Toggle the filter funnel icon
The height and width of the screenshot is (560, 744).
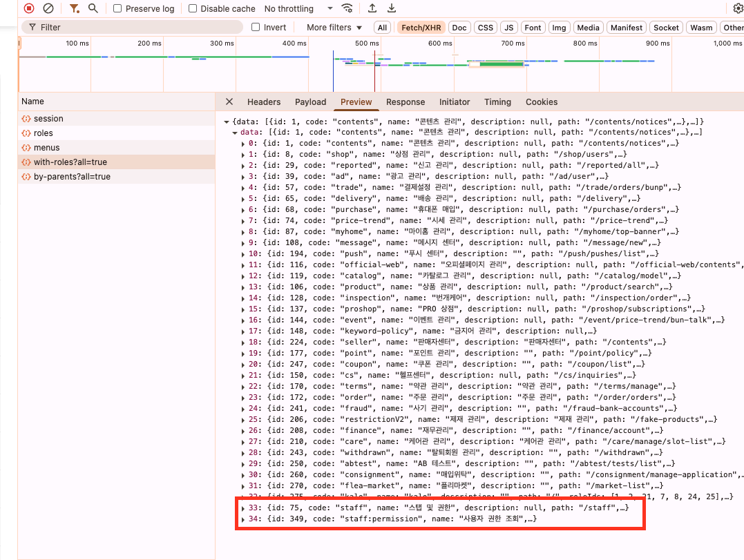click(x=74, y=8)
